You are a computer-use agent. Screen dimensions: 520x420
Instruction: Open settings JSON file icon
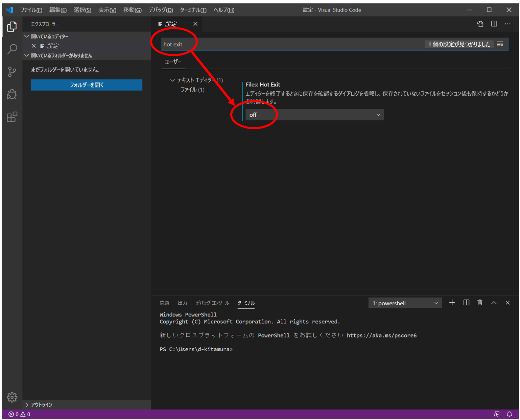click(x=480, y=24)
